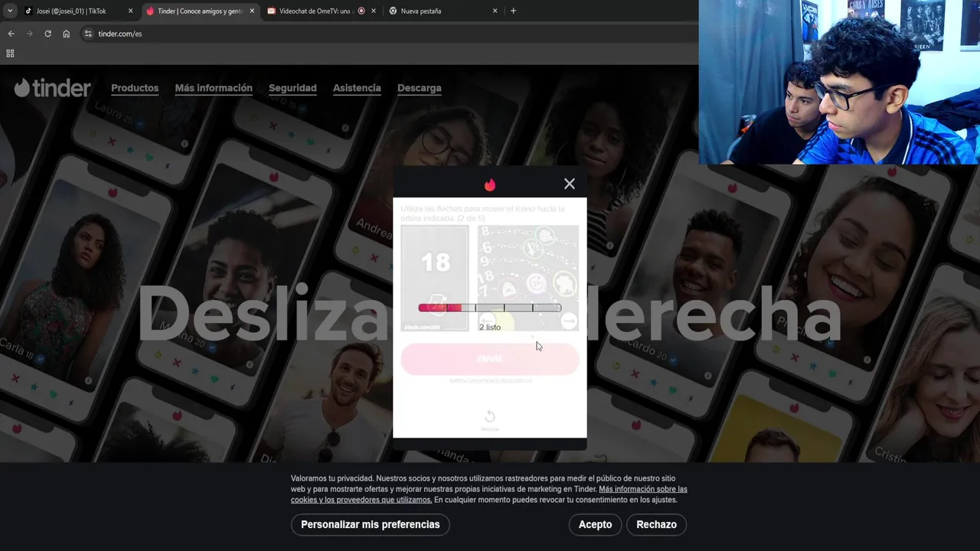Click the Tinder logo on the page
The width and height of the screenshot is (980, 551).
(52, 88)
